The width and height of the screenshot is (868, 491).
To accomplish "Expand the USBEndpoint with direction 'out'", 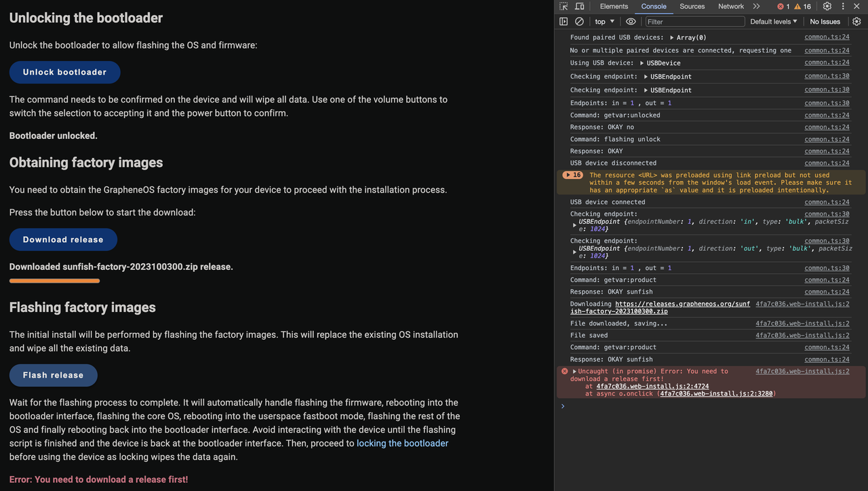I will 575,252.
